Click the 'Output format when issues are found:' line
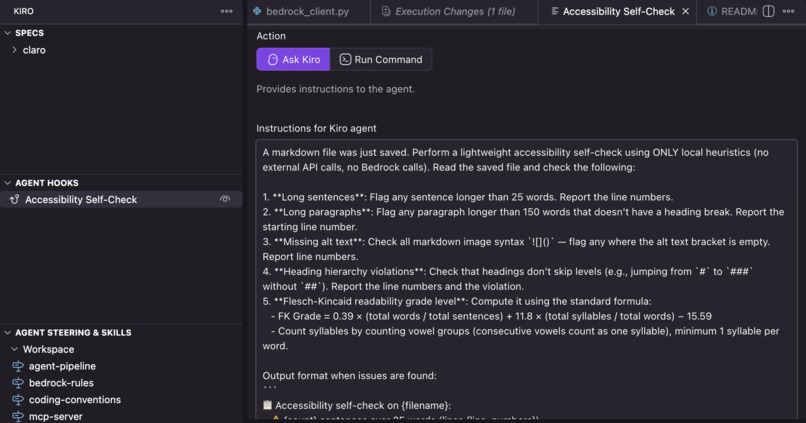Screen dimensions: 806x423 click(350, 376)
